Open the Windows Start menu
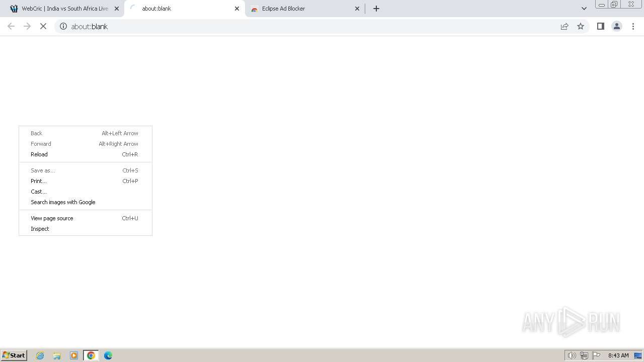The height and width of the screenshot is (362, 644). 14,355
